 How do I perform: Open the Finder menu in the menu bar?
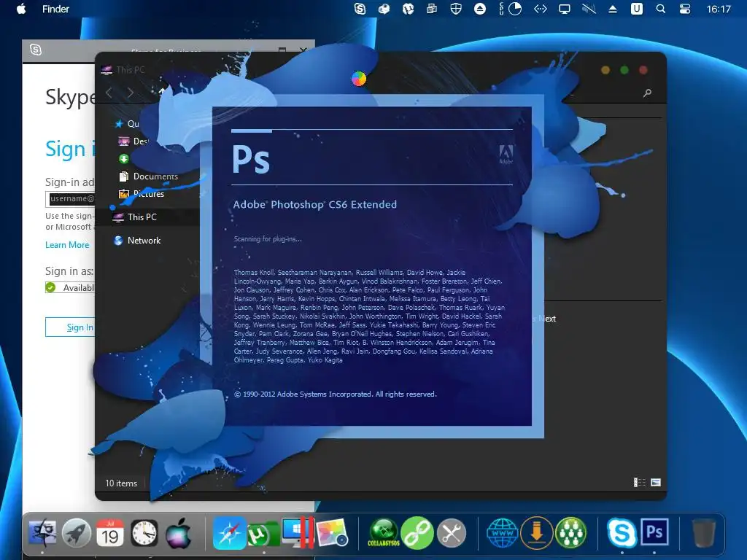click(x=55, y=9)
